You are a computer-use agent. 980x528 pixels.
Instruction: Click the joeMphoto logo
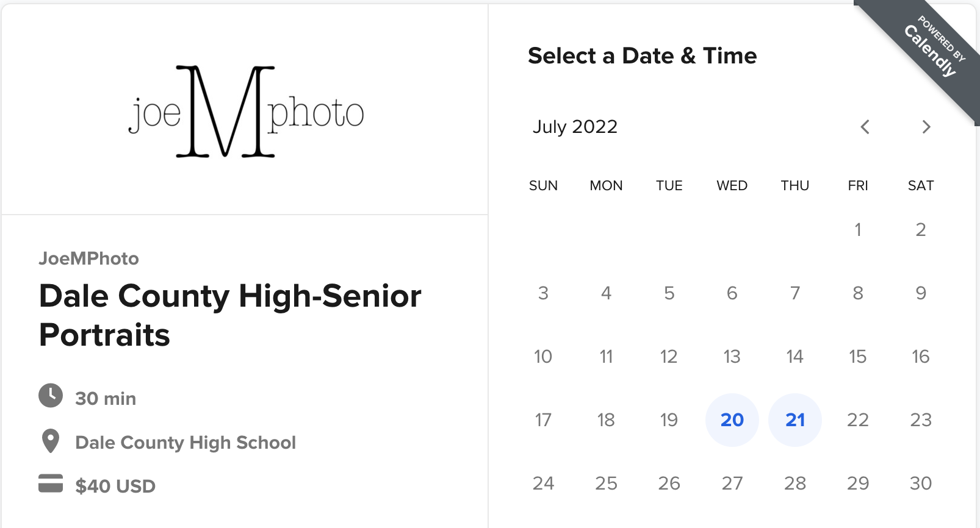click(x=246, y=112)
